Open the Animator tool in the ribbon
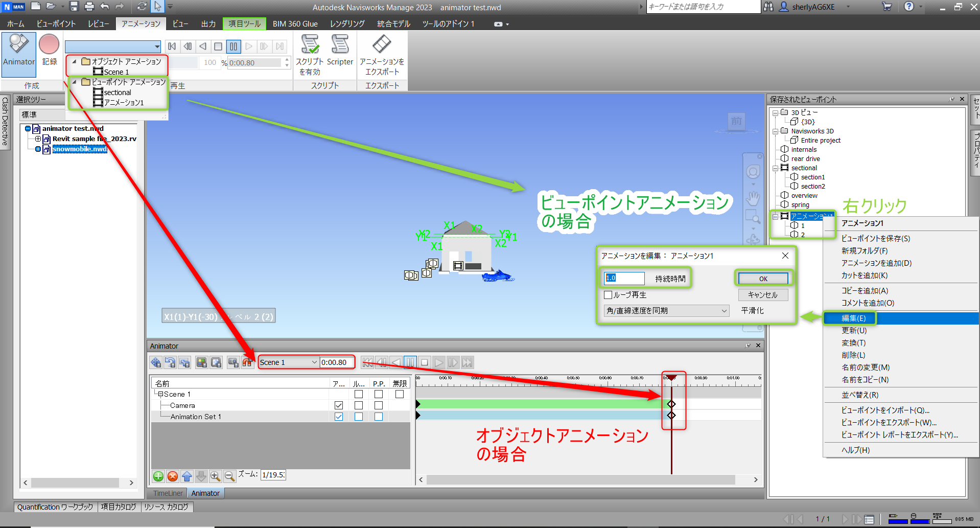Viewport: 980px width, 528px height. tap(19, 54)
